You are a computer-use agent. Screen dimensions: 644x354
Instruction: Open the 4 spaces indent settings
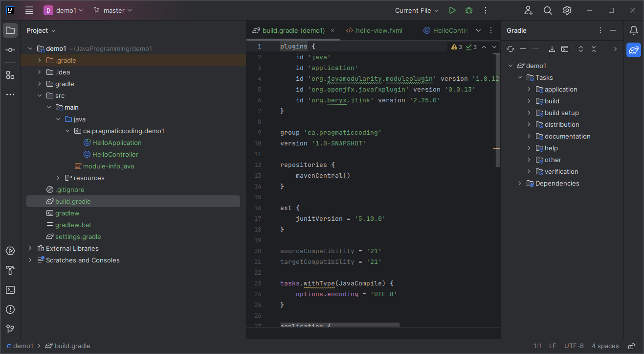point(605,346)
